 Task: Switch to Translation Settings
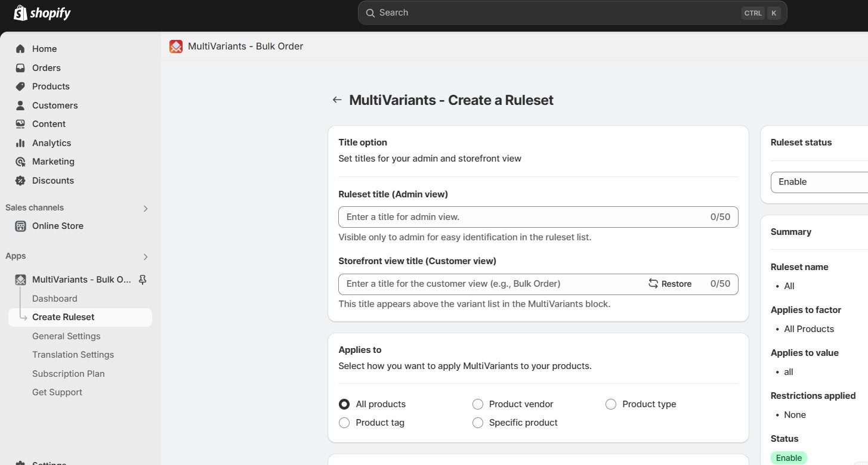(73, 354)
